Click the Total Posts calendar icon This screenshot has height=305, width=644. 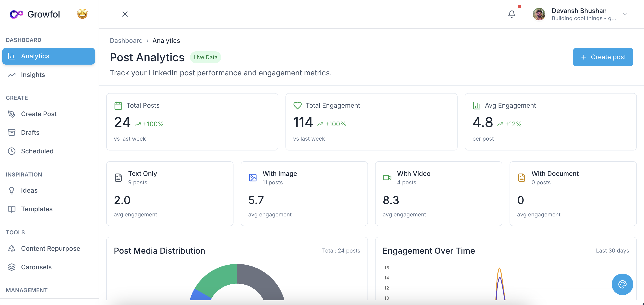pos(118,106)
